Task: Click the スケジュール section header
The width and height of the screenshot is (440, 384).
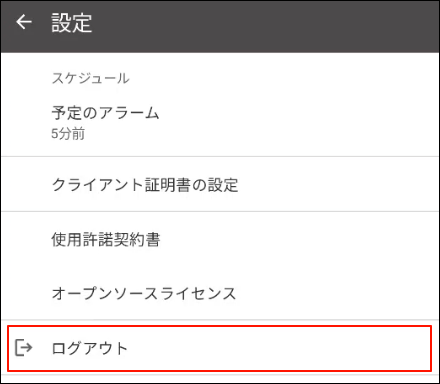Action: [x=90, y=78]
